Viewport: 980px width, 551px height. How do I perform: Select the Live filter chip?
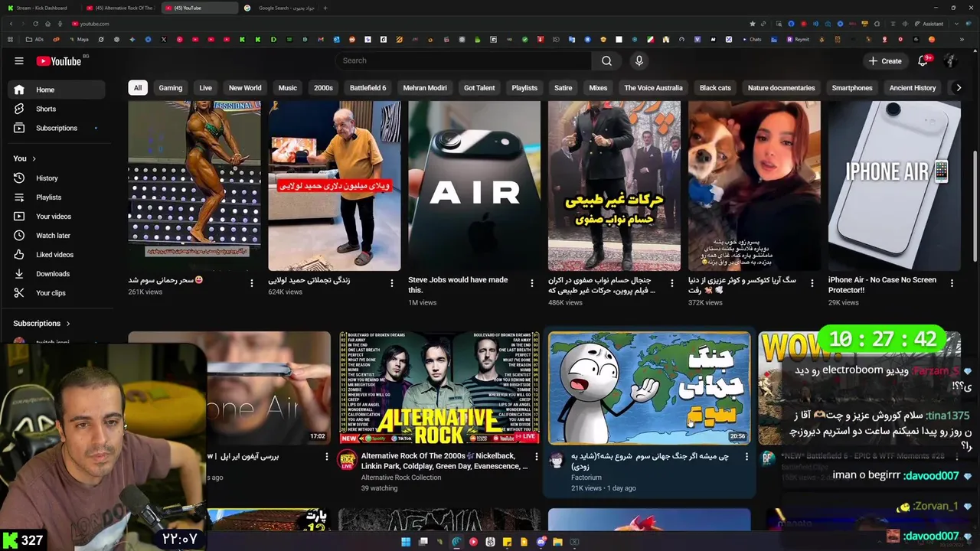[205, 88]
